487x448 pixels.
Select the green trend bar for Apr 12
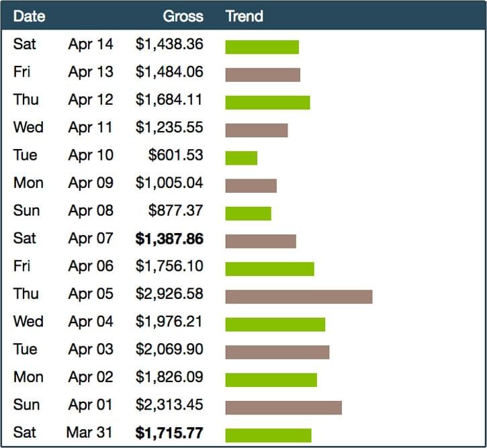tap(267, 102)
